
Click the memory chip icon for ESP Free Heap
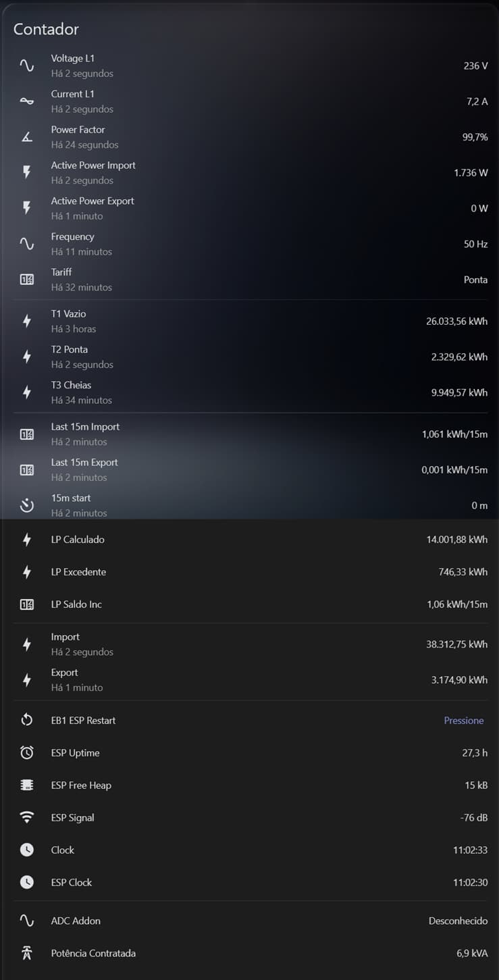coord(27,785)
